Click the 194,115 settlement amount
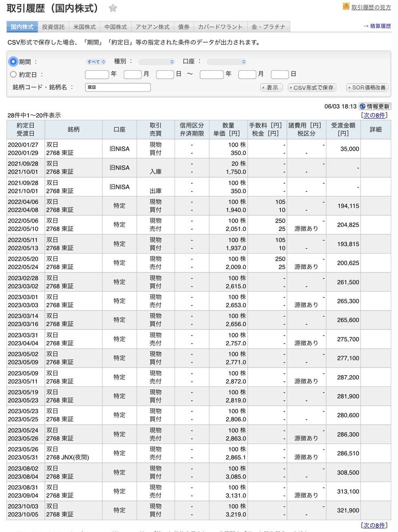Screen dimensions: 398x532 click(x=348, y=206)
